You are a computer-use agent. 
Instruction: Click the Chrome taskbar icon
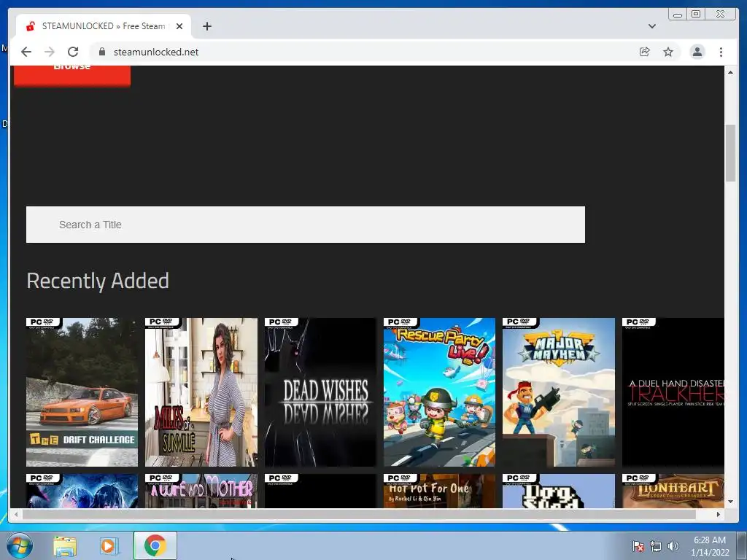155,545
